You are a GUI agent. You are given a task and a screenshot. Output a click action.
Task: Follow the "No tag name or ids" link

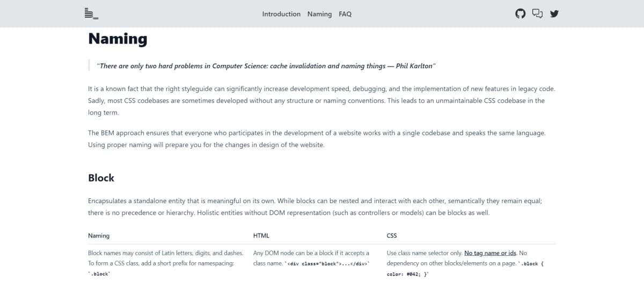pos(490,253)
